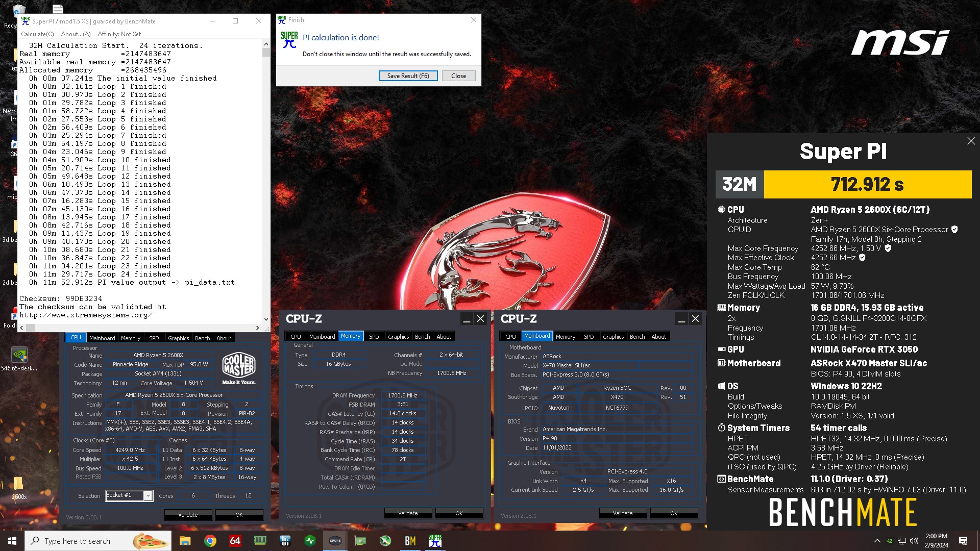Open the 546.65-desk NVIDIA desktop icon
This screenshot has height=551, width=980.
[x=19, y=358]
